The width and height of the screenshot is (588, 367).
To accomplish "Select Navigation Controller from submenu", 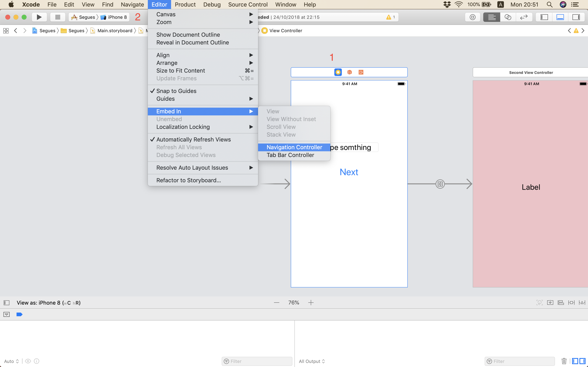I will [294, 147].
